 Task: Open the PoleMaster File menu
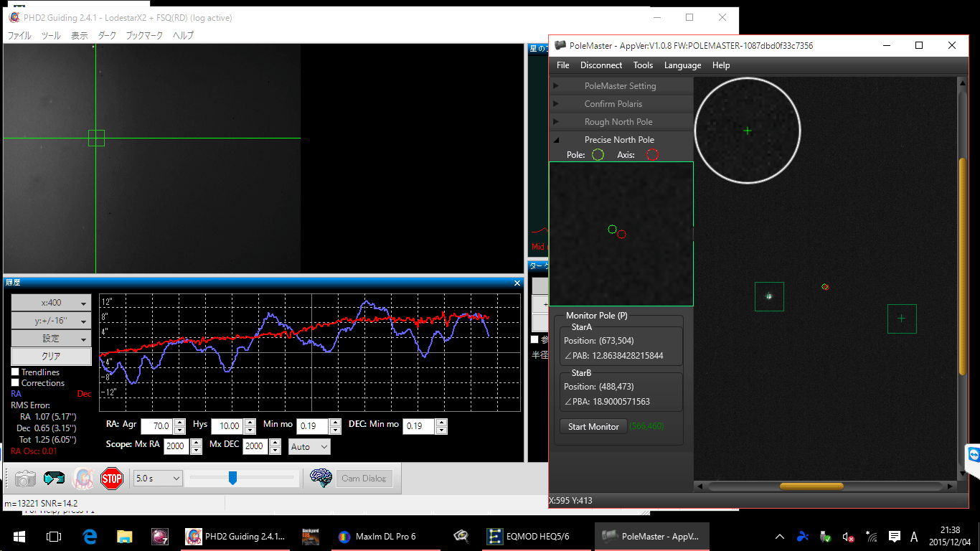563,65
